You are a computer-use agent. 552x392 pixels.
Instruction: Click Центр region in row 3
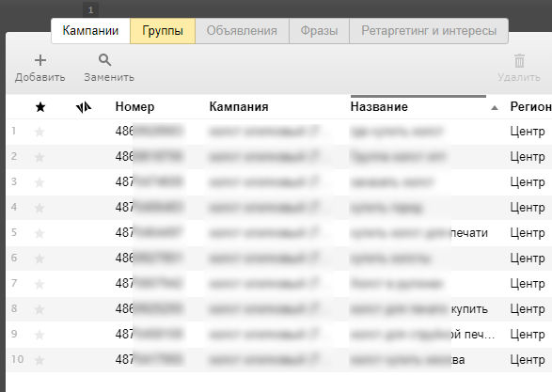[x=528, y=182]
